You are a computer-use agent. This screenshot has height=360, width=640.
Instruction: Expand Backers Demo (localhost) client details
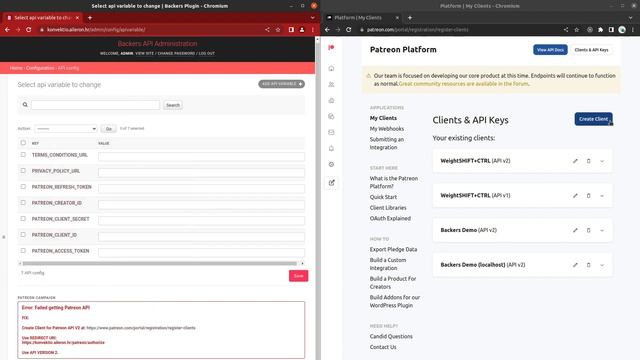[x=602, y=265]
